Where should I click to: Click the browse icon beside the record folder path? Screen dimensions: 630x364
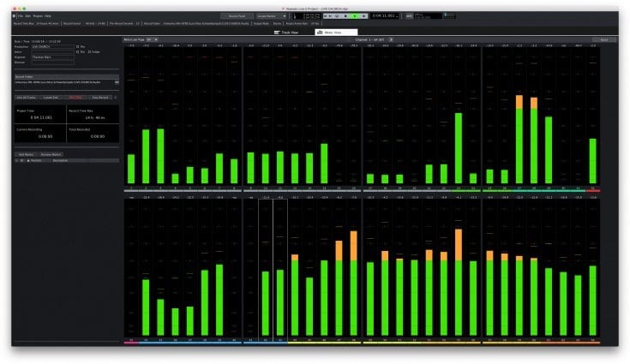[117, 82]
